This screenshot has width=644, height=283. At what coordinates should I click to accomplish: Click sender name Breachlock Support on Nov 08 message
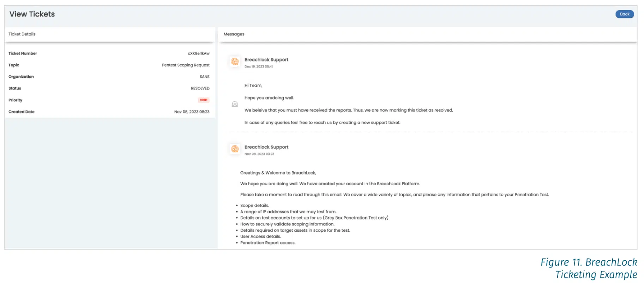click(266, 147)
